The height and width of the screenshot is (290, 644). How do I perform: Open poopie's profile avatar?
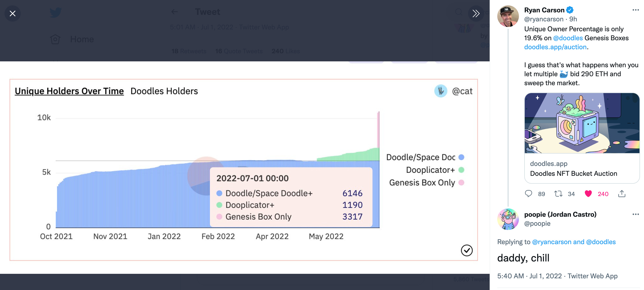click(x=508, y=219)
